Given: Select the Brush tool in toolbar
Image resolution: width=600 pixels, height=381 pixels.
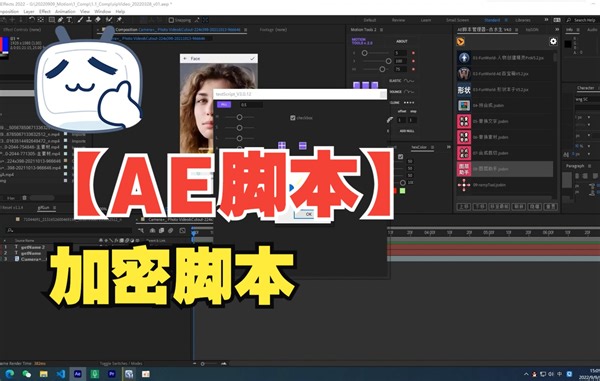Looking at the screenshot, I should (x=80, y=20).
